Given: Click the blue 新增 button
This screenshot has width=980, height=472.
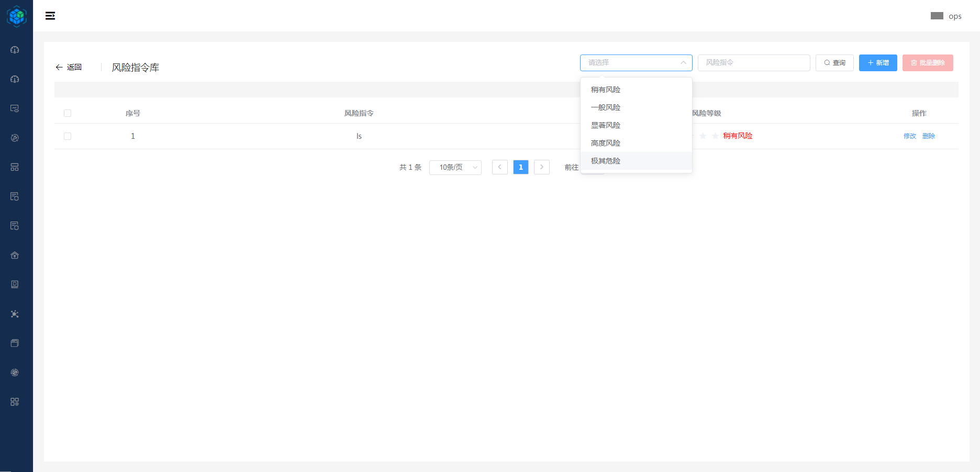Looking at the screenshot, I should point(877,63).
